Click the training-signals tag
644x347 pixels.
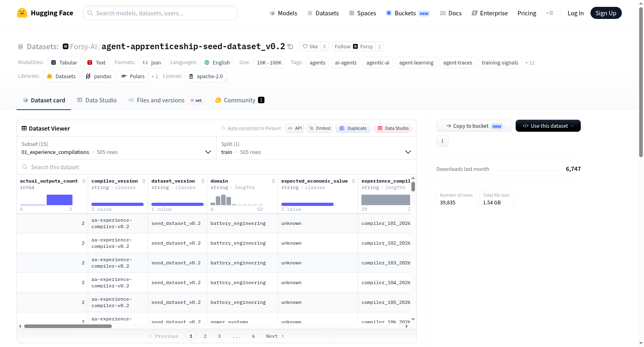tap(500, 62)
